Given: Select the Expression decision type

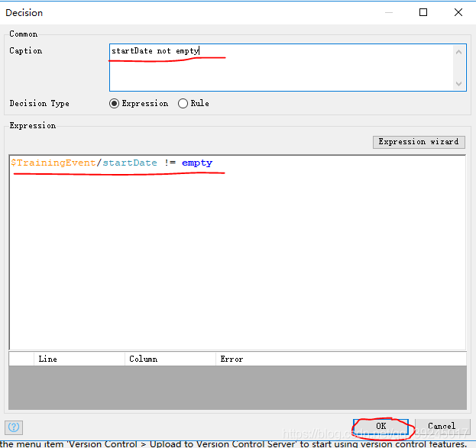Looking at the screenshot, I should pyautogui.click(x=115, y=103).
